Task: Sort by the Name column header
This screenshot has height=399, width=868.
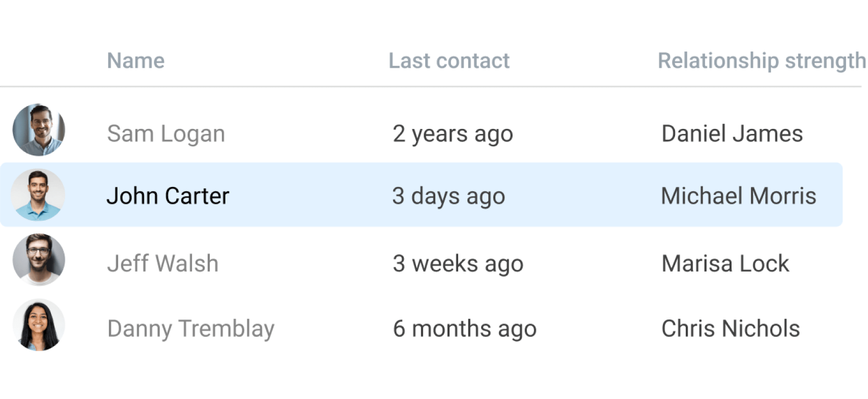Action: pyautogui.click(x=135, y=61)
